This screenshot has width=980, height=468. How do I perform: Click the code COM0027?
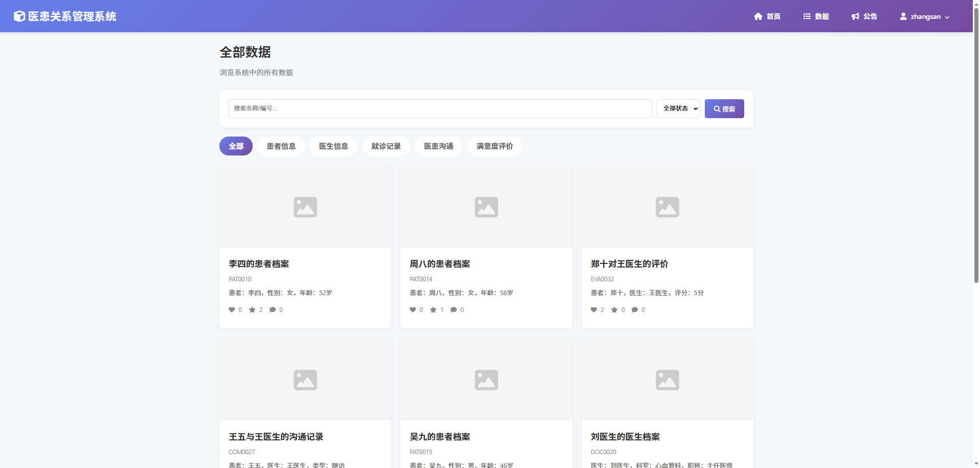[242, 452]
